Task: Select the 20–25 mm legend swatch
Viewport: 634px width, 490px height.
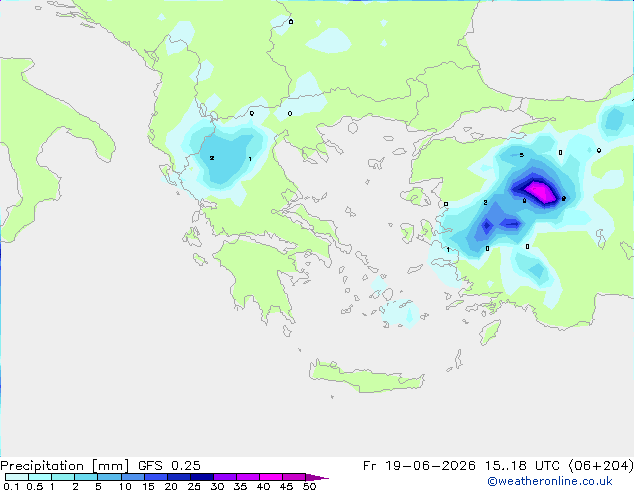Action: coord(178,477)
